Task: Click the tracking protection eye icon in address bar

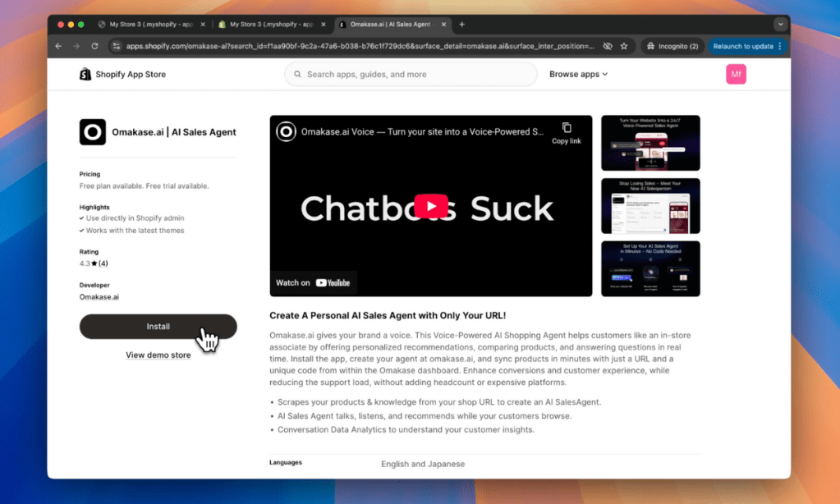Action: [608, 47]
